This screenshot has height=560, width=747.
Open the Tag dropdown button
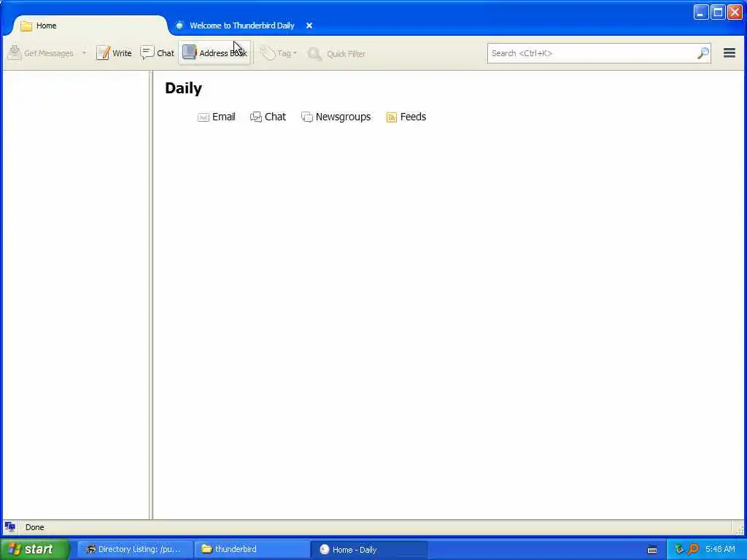279,53
